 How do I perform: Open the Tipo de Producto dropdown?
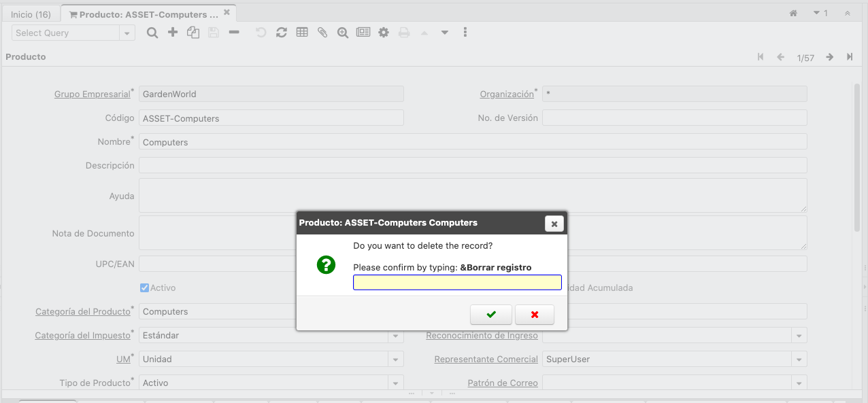click(396, 383)
